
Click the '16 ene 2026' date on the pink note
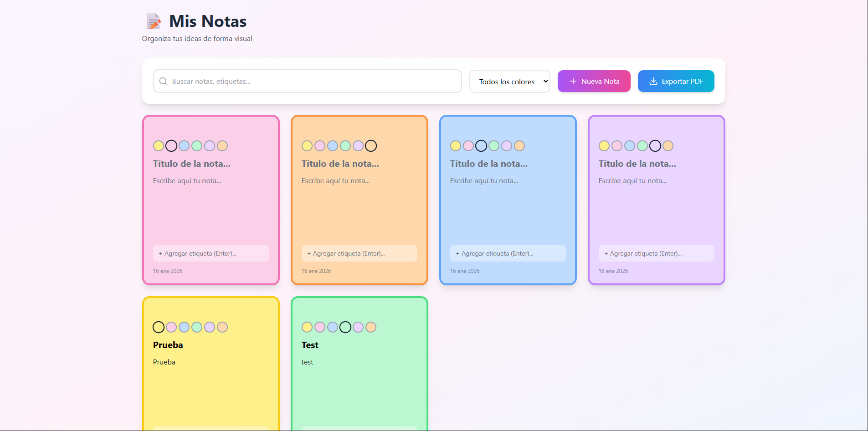coord(168,271)
